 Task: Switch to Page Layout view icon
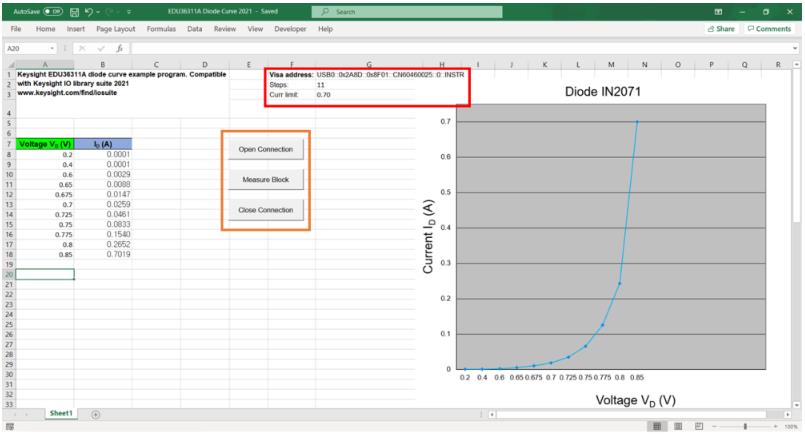[x=679, y=426]
